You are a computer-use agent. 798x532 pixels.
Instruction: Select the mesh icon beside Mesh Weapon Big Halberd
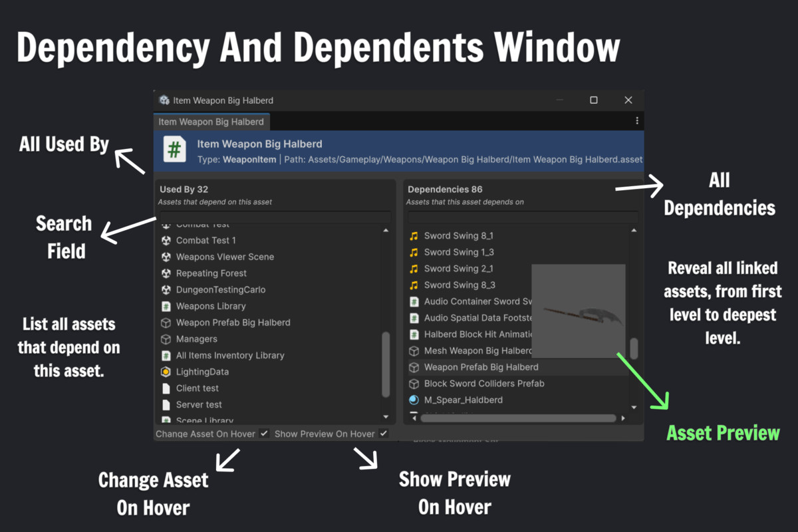coord(413,350)
